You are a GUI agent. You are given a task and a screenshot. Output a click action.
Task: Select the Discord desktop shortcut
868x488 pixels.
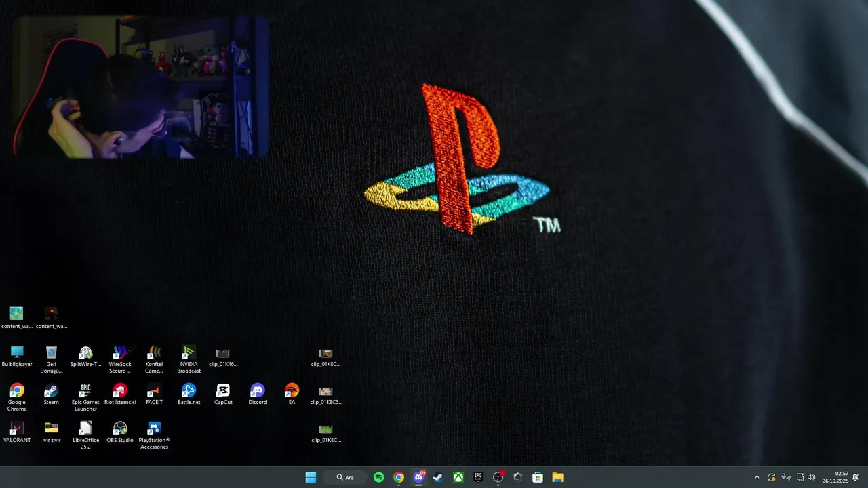coord(258,394)
